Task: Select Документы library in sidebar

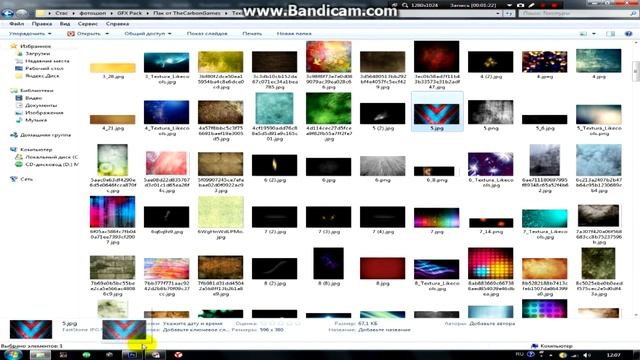Action: tap(41, 105)
